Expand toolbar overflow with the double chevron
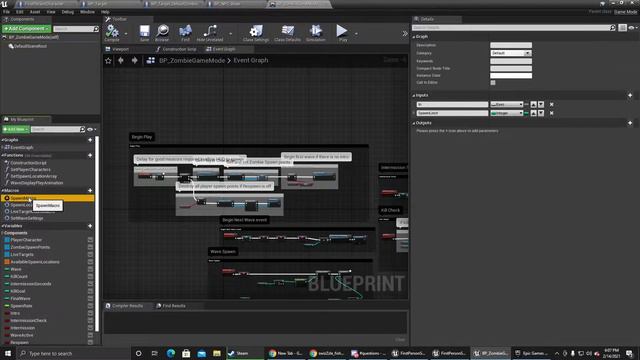This screenshot has height=360, width=640. tap(405, 33)
